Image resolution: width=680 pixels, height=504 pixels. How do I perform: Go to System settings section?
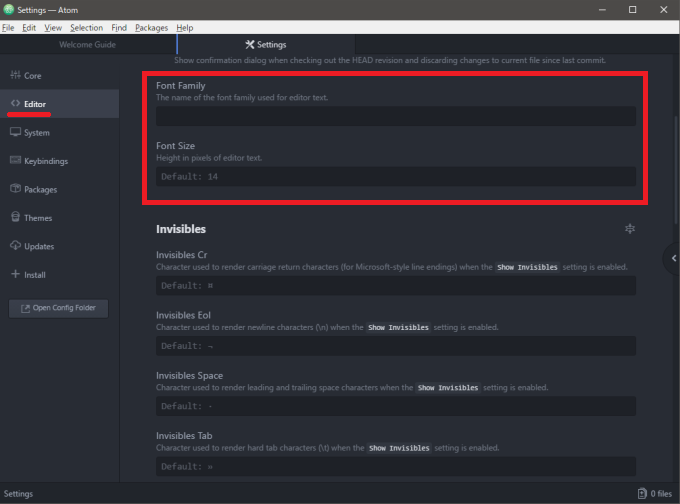pos(59,133)
